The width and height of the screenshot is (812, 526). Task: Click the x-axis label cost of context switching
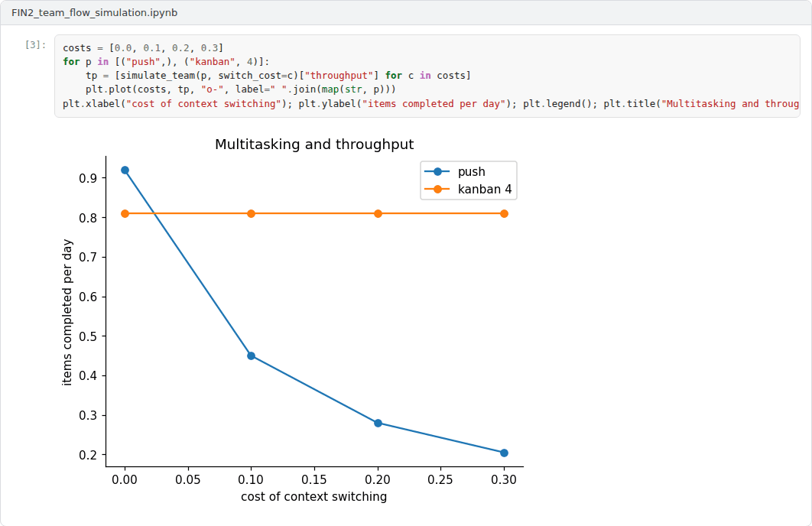click(x=313, y=496)
